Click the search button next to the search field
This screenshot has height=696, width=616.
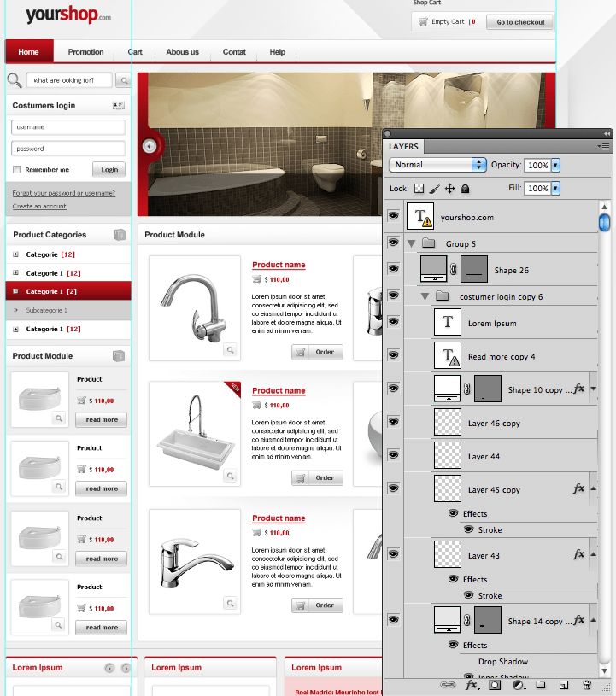(x=124, y=80)
